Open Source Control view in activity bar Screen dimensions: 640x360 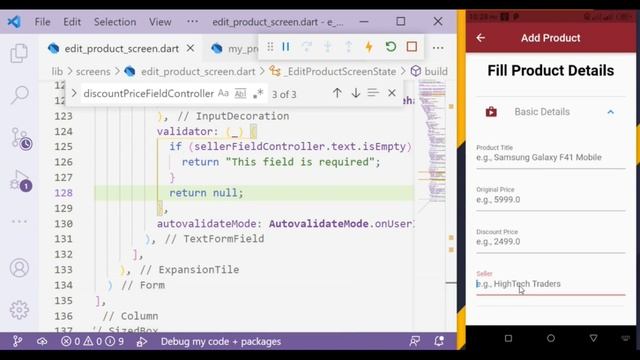(x=20, y=139)
